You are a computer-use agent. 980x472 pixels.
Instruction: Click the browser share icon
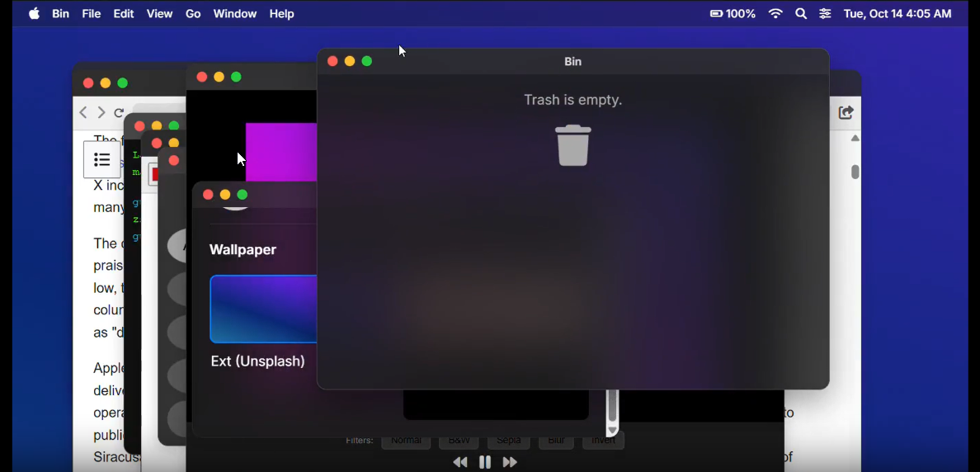(846, 112)
